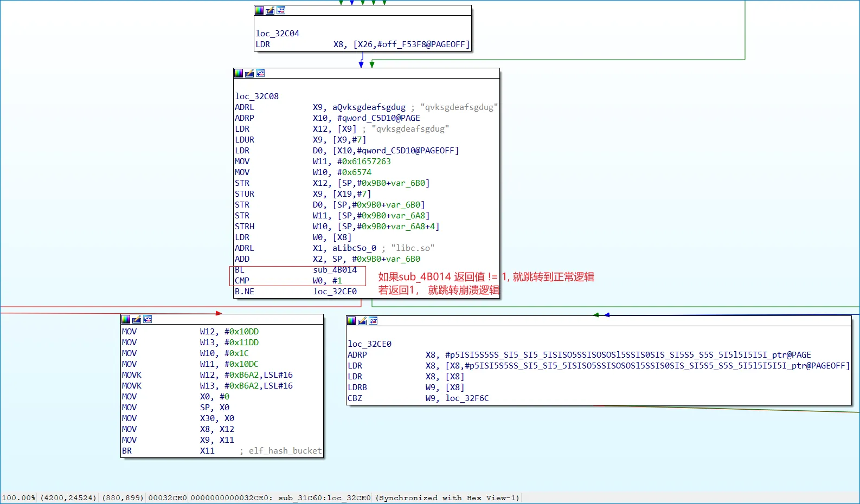Screen dimensions: 860x504
Task: Select the loc_32C04 label
Action: point(278,34)
